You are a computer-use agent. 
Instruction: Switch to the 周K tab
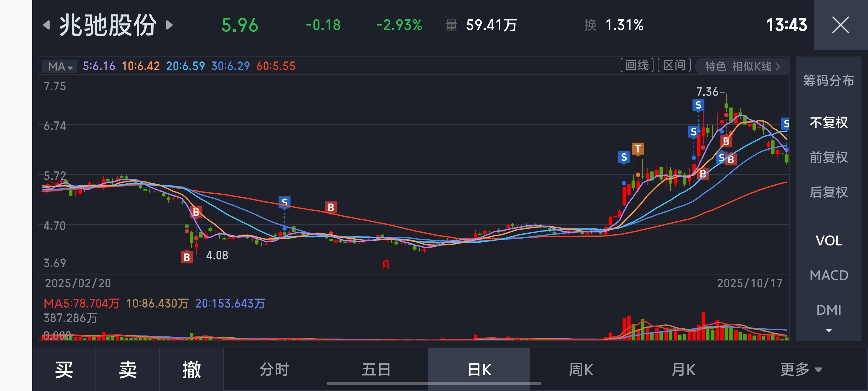click(x=581, y=369)
